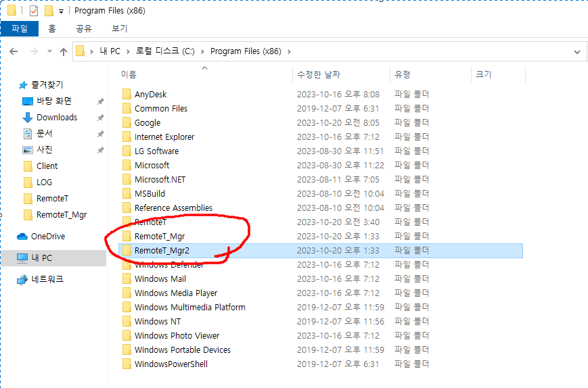Expand the chevron after Program Files (x86) breadcrumb
Viewport: 588px width, 388px height.
tap(289, 51)
